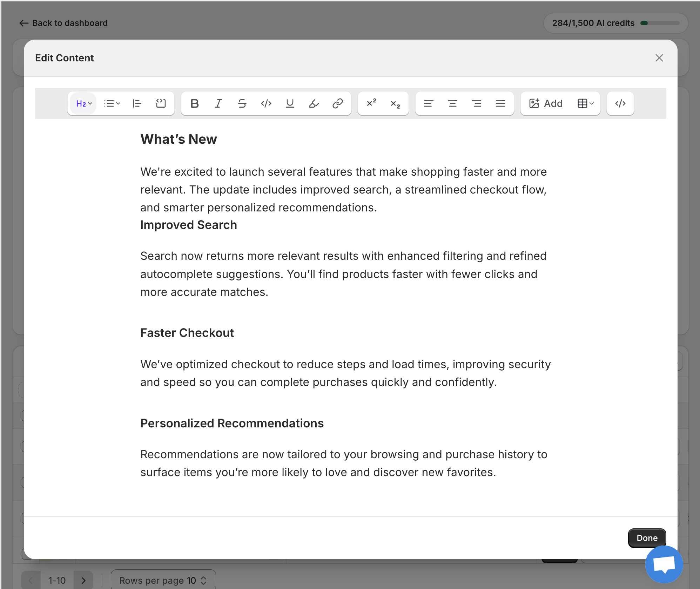Justify text alignment
Viewport: 700px width, 589px height.
tap(500, 103)
